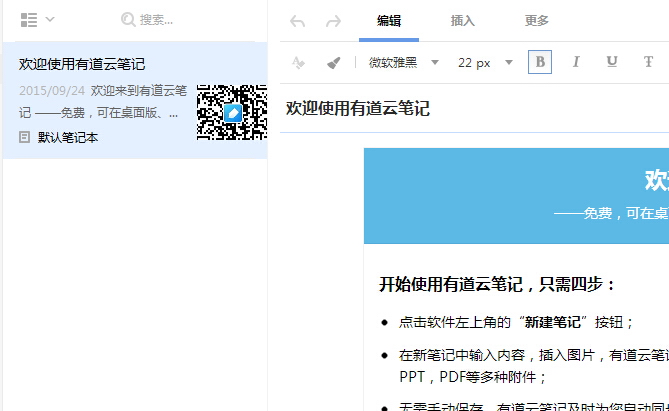The image size is (669, 411).
Task: Open the 更多 tab
Action: (536, 20)
